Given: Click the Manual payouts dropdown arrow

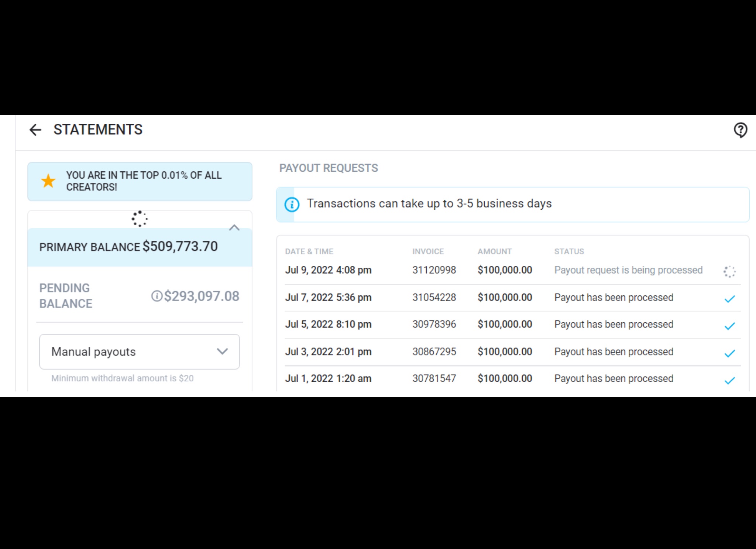Looking at the screenshot, I should (x=222, y=351).
